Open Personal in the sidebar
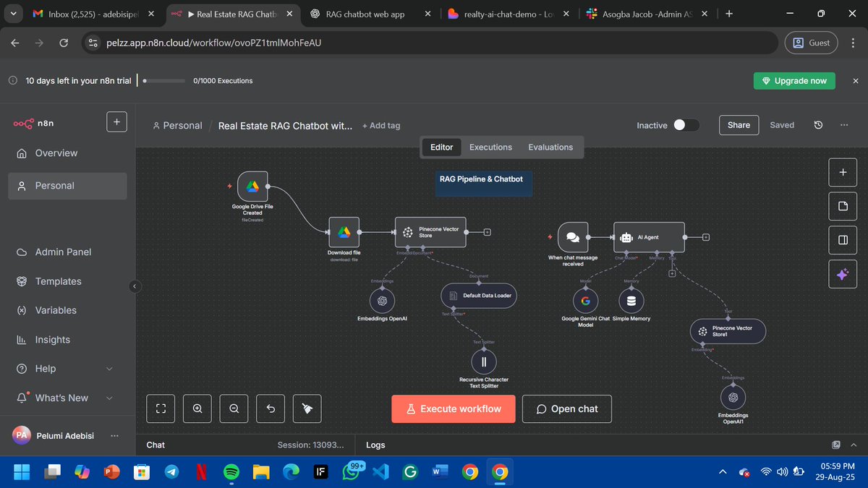 (x=68, y=186)
